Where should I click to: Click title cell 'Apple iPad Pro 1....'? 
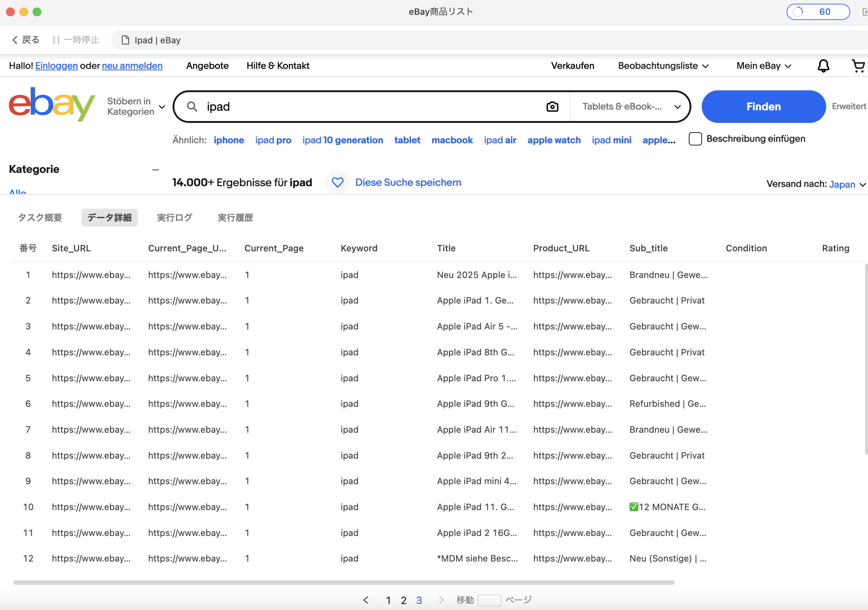pyautogui.click(x=476, y=378)
